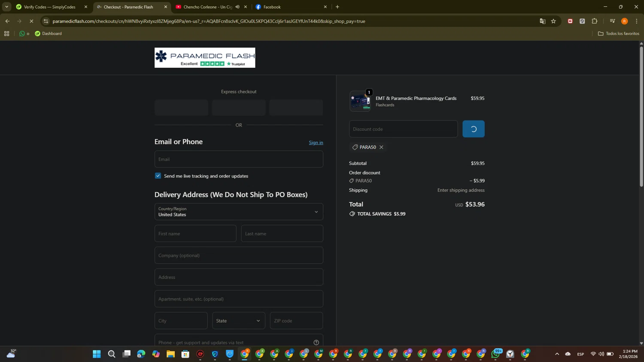Click the Discount code input field

(x=404, y=129)
